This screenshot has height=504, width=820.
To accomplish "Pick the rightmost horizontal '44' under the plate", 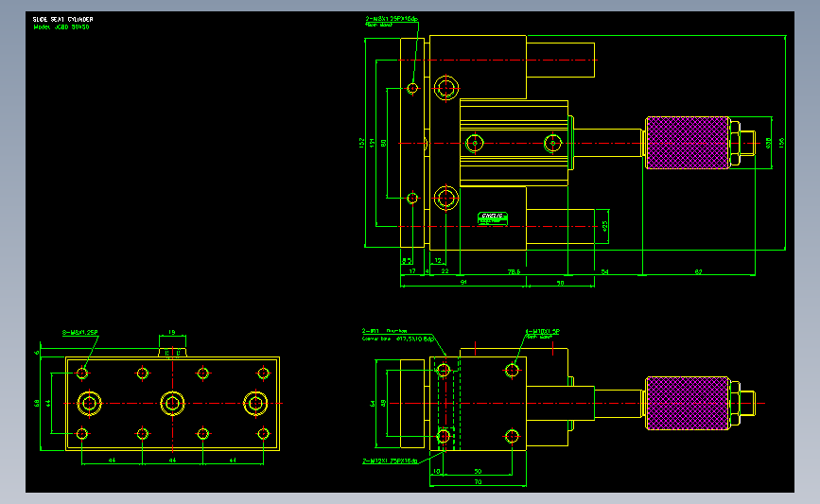I will pos(233,461).
